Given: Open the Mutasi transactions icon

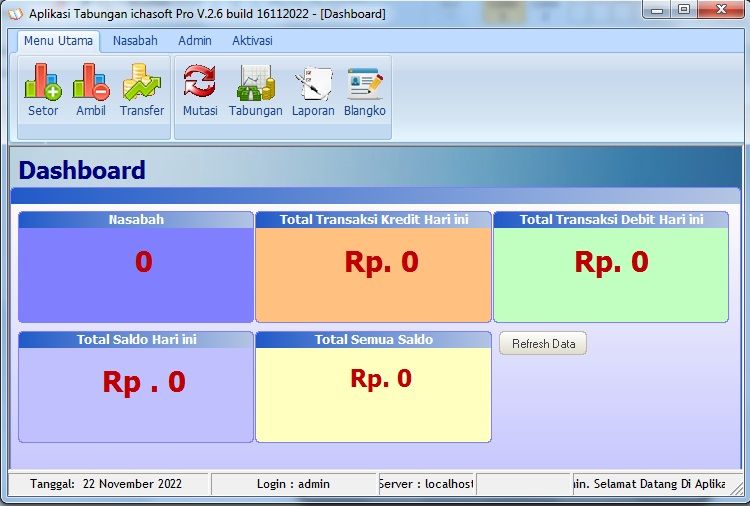Looking at the screenshot, I should click(x=200, y=90).
